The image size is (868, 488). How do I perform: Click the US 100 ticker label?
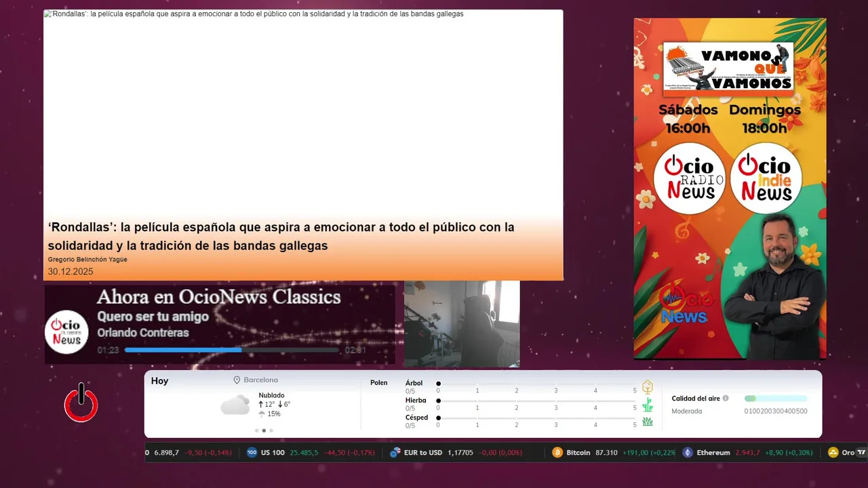click(273, 453)
